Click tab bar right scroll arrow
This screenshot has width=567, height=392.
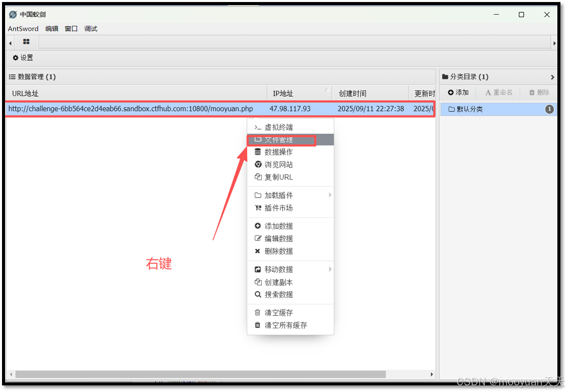(x=554, y=44)
